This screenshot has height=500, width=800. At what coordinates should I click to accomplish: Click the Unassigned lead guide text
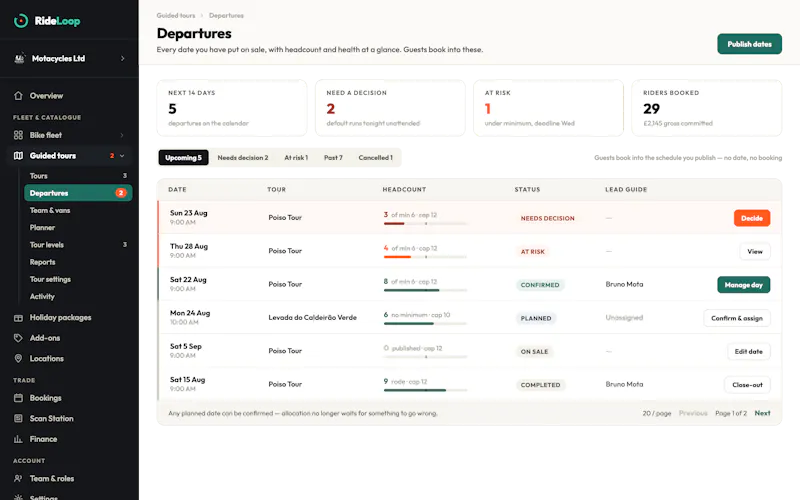pos(624,317)
